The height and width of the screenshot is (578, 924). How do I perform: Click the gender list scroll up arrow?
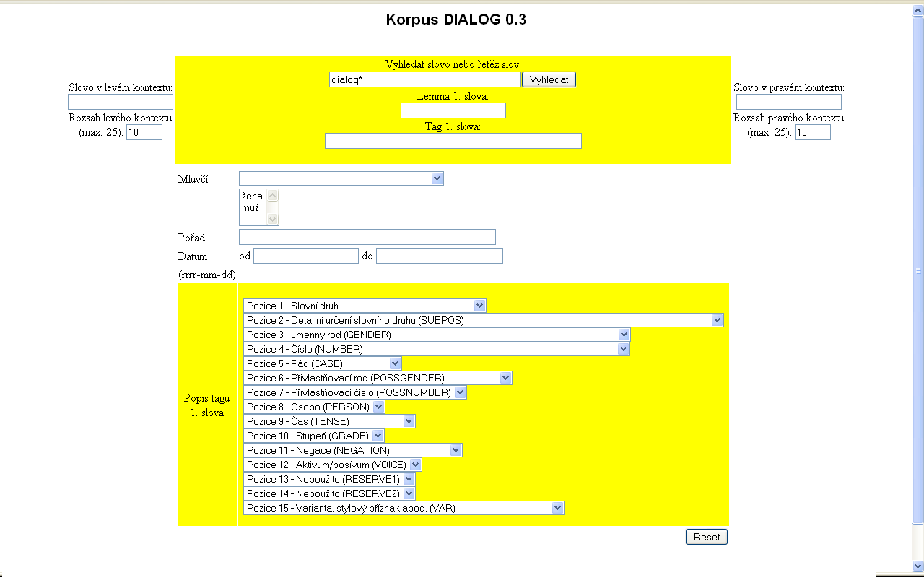point(272,195)
